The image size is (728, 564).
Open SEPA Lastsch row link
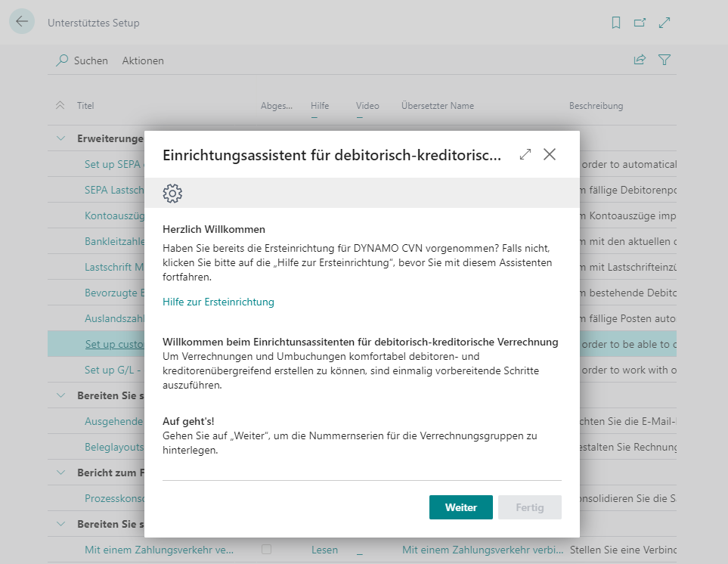pos(114,190)
